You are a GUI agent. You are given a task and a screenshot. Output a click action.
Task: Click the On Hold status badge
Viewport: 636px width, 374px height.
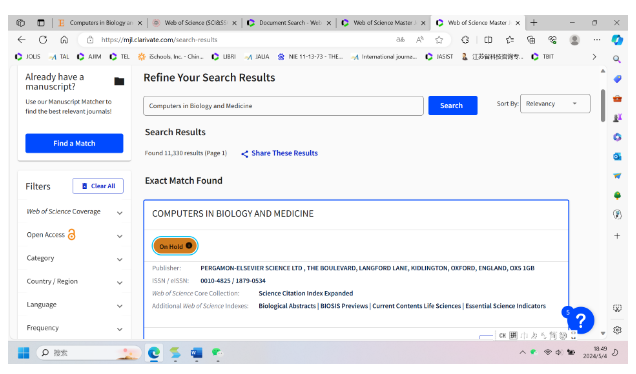[175, 246]
